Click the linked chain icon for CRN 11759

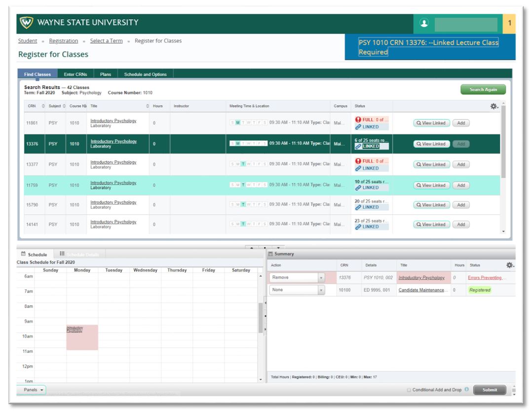(x=358, y=188)
